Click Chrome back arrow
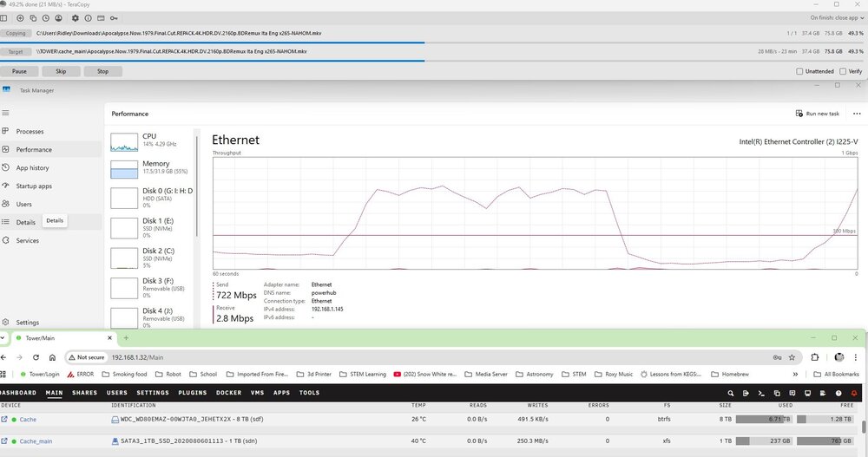The image size is (868, 457). (3, 357)
